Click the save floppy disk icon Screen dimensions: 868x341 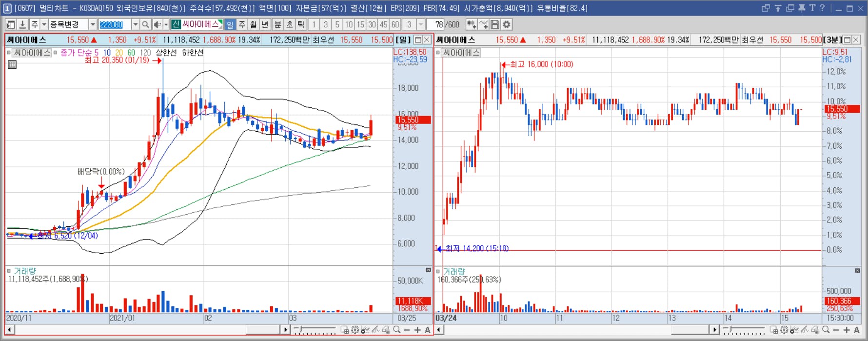point(495,24)
